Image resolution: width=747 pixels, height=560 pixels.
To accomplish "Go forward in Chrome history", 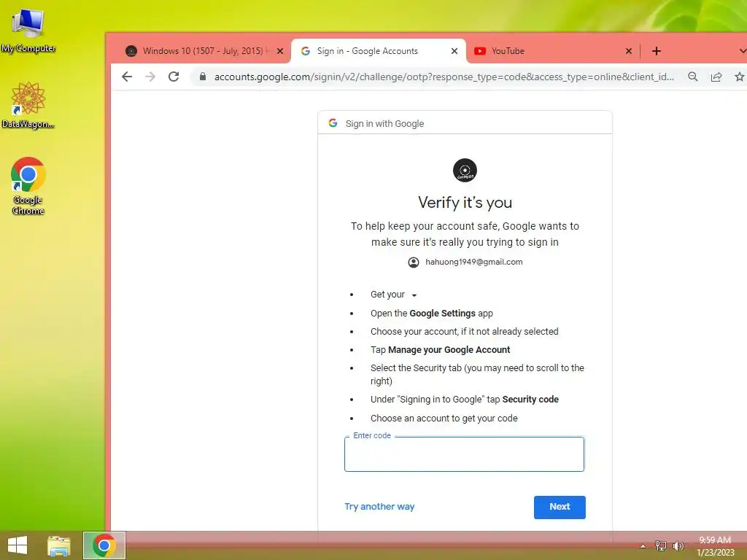I will (150, 77).
